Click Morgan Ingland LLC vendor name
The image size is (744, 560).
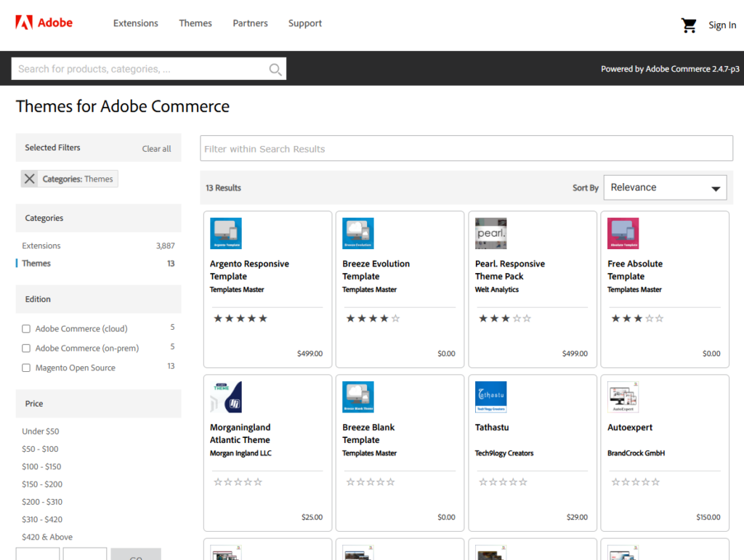pos(240,453)
